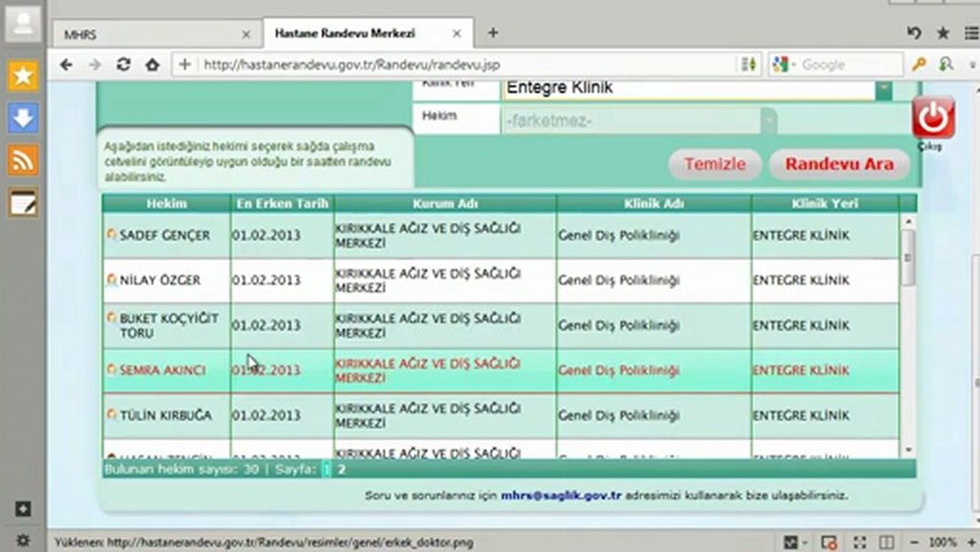980x552 pixels.
Task: Click Genel Diş Polikliniği in SEMRA AKINCI row
Action: 619,371
